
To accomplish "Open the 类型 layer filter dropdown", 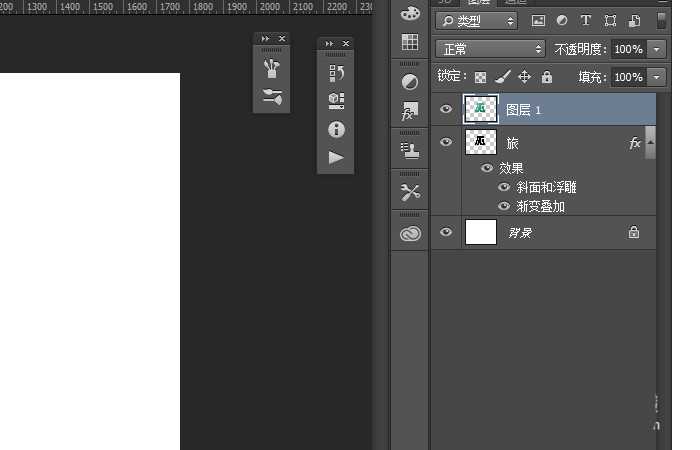I will click(477, 21).
